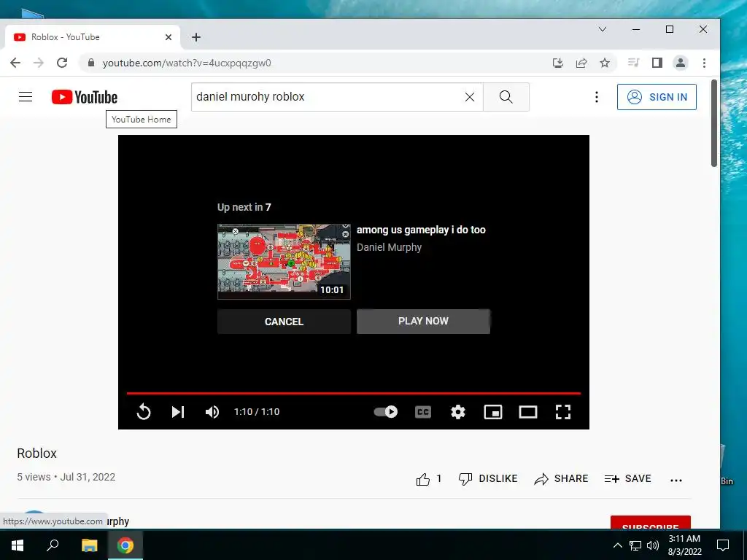Viewport: 747px width, 560px height.
Task: Open the tab search chevron
Action: coord(602,29)
